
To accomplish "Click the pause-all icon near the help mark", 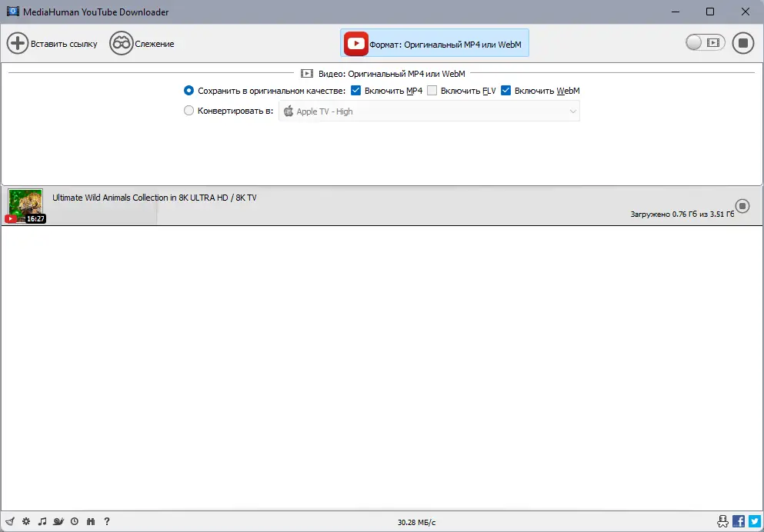I will click(x=91, y=521).
